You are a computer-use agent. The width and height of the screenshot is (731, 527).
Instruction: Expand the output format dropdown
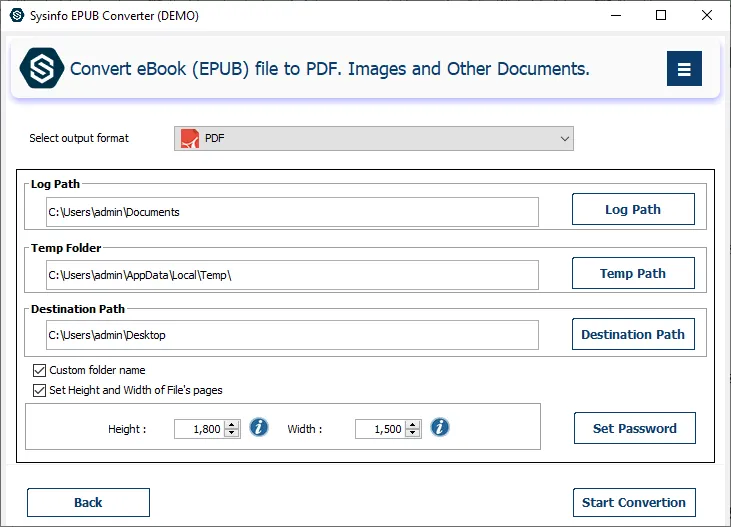(565, 138)
